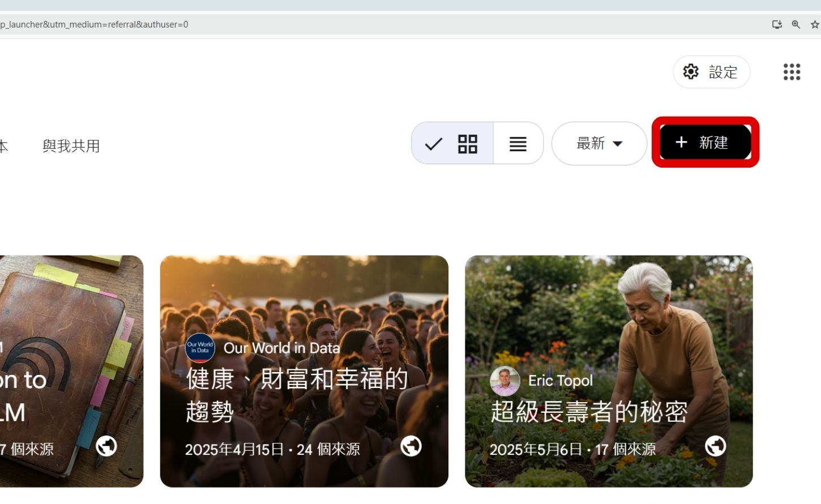Bookmark this page with the star icon

point(814,24)
